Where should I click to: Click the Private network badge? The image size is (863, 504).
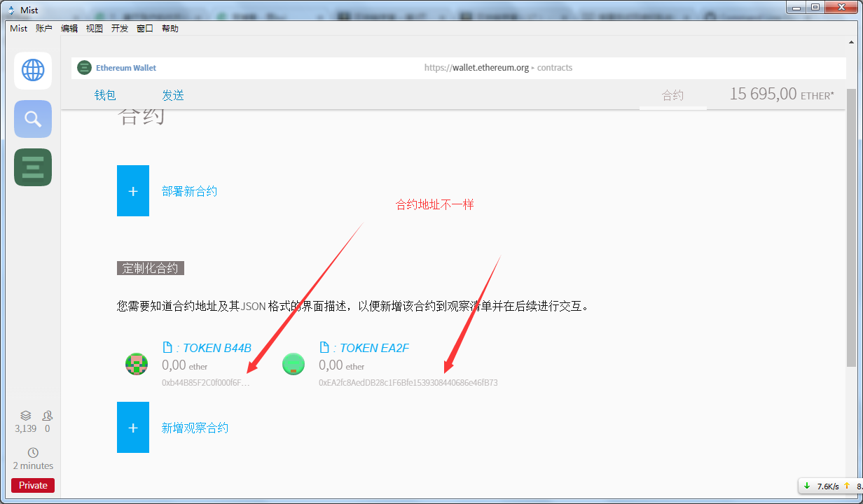tap(33, 485)
